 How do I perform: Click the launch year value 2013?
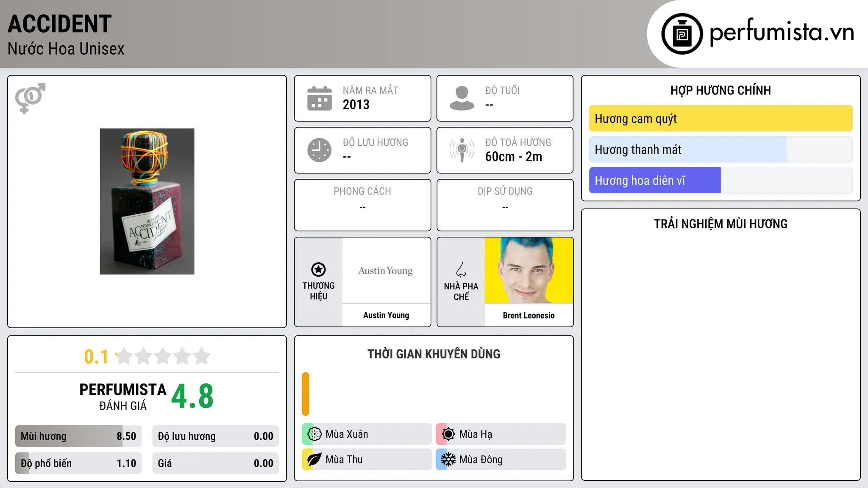click(x=356, y=105)
